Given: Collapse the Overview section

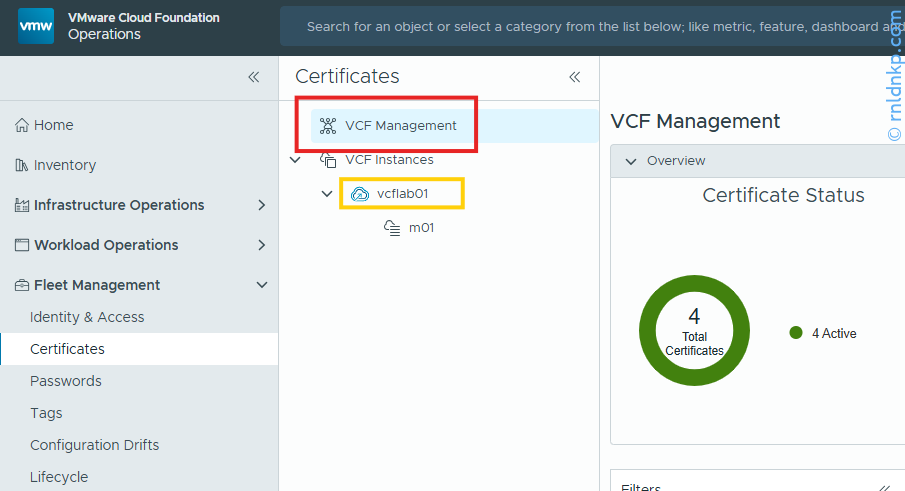Looking at the screenshot, I should pyautogui.click(x=630, y=161).
